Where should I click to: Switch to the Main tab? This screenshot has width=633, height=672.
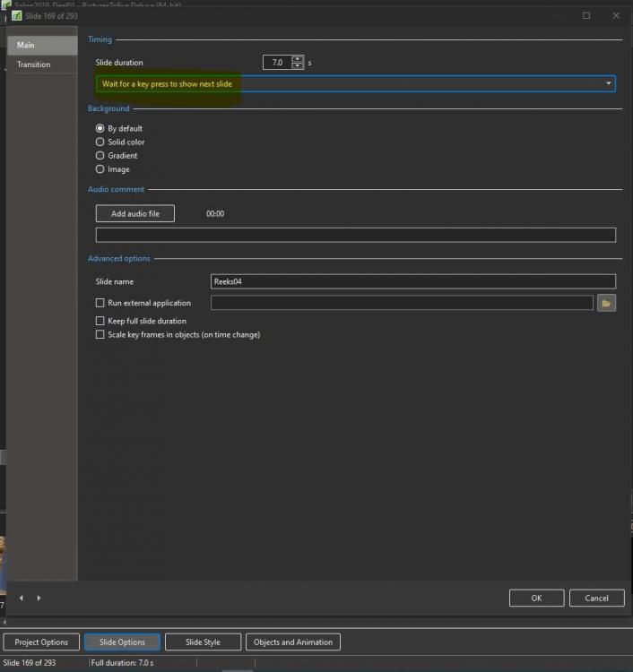42,45
